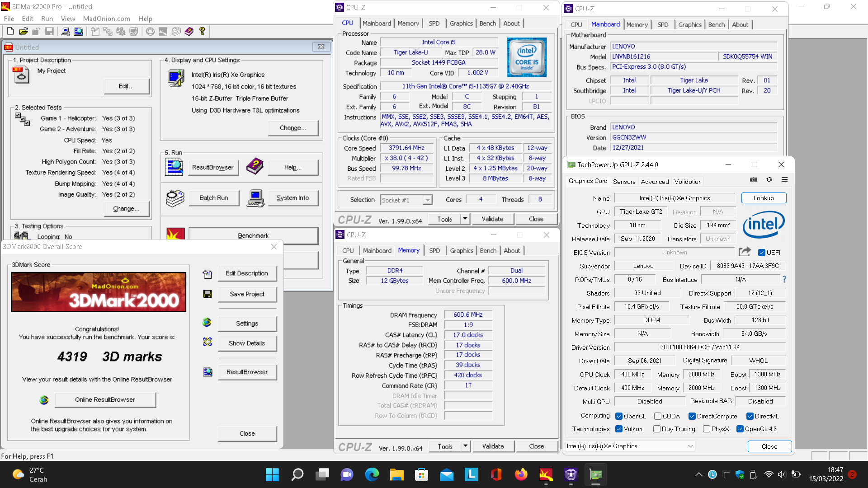The width and height of the screenshot is (868, 488).
Task: Click the computer icon beside System Info button
Action: click(255, 198)
